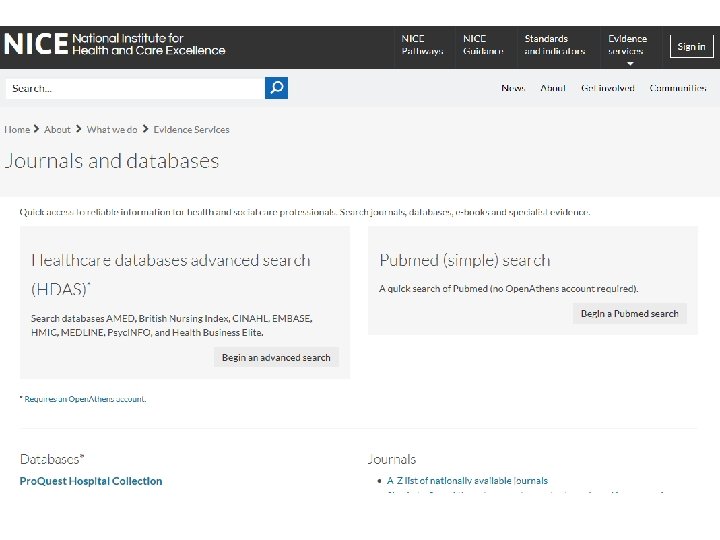Begin an advanced search

click(x=276, y=357)
